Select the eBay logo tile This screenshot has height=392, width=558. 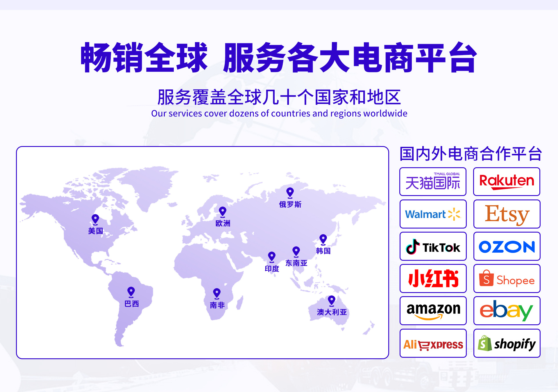pos(507,311)
